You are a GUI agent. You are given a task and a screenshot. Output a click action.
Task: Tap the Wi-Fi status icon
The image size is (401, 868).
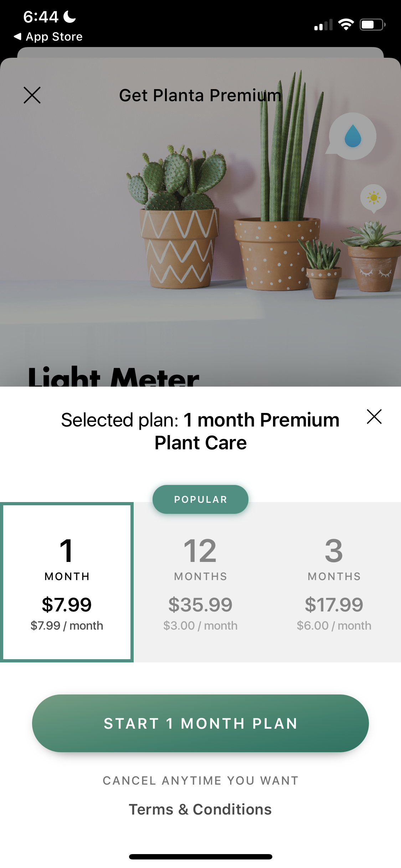[345, 25]
